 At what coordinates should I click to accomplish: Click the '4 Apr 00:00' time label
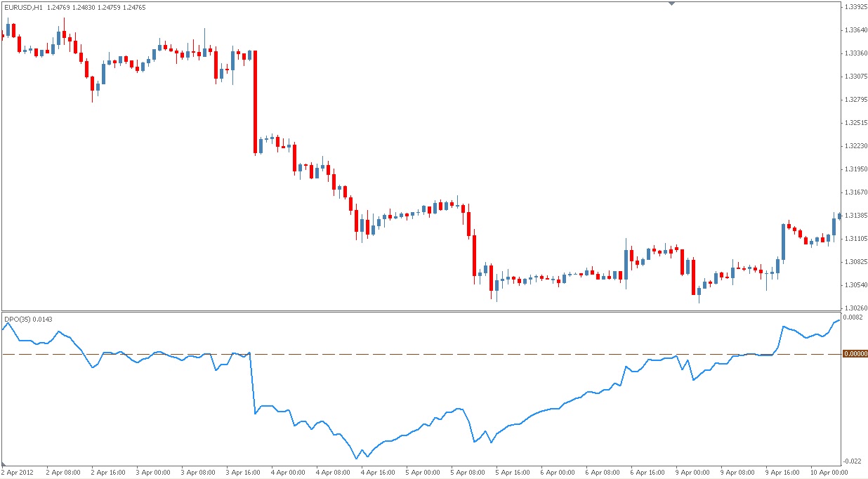coord(289,473)
